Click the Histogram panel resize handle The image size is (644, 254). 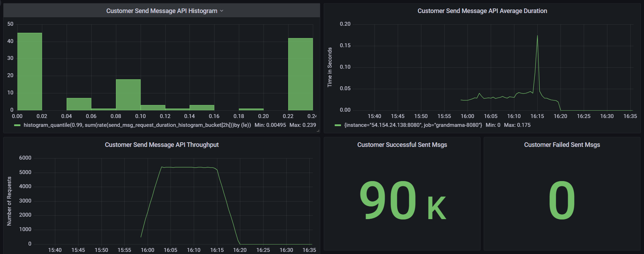[318, 131]
